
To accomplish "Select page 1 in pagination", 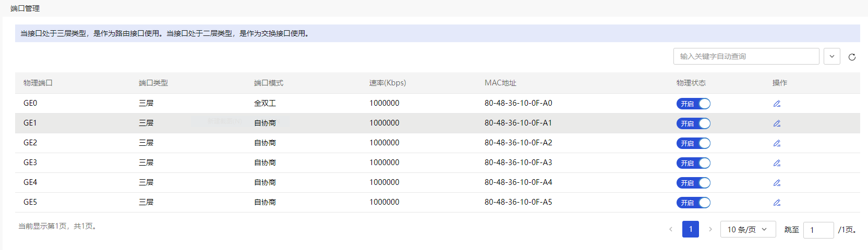I will (690, 229).
